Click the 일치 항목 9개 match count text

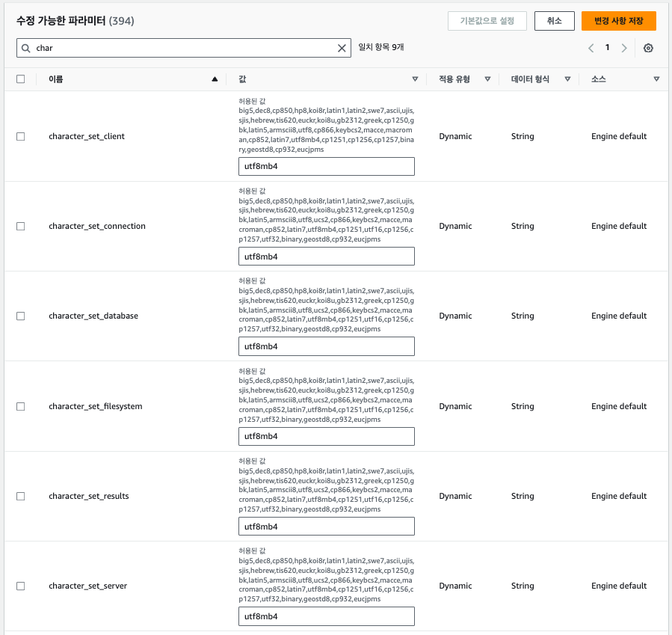[x=381, y=47]
